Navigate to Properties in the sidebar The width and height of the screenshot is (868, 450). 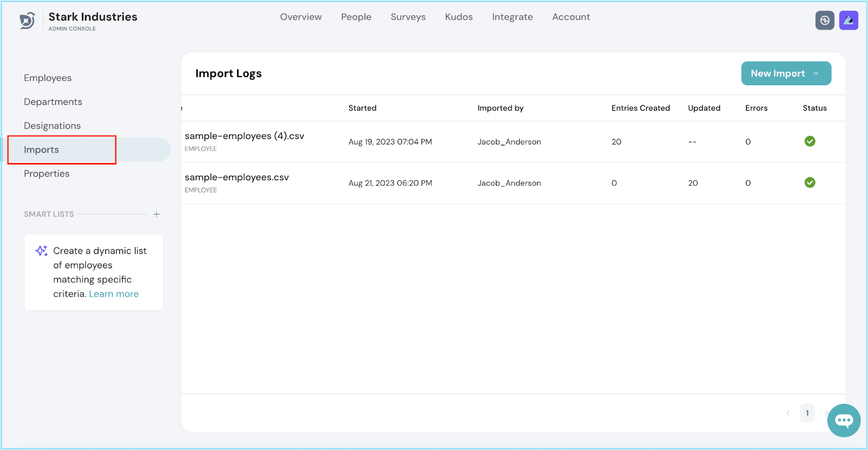(x=47, y=174)
